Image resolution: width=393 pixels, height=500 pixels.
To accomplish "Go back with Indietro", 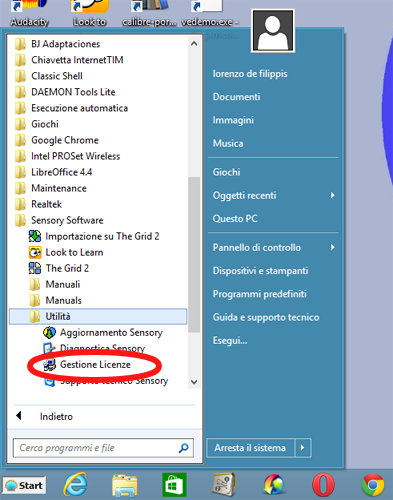I will (x=45, y=416).
